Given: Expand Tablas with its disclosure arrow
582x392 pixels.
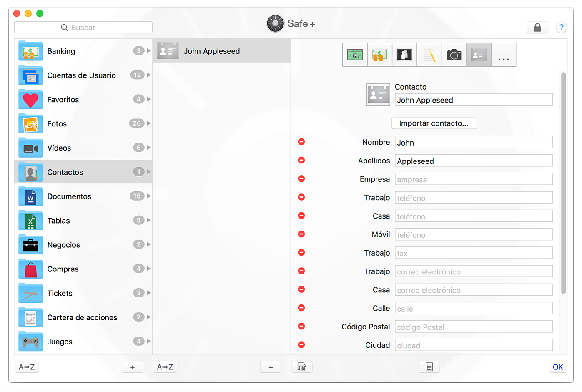Looking at the screenshot, I should coord(148,220).
